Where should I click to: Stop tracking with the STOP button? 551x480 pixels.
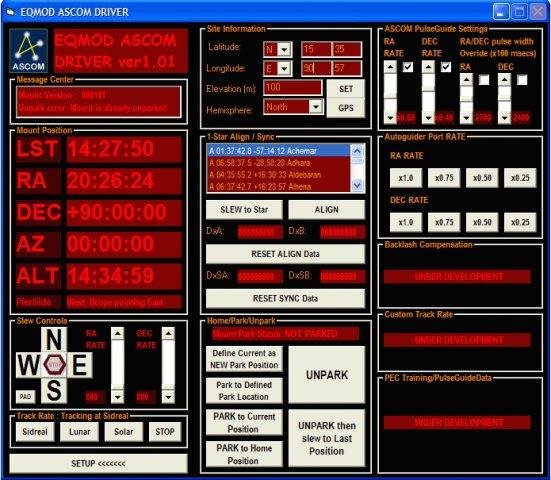click(165, 432)
